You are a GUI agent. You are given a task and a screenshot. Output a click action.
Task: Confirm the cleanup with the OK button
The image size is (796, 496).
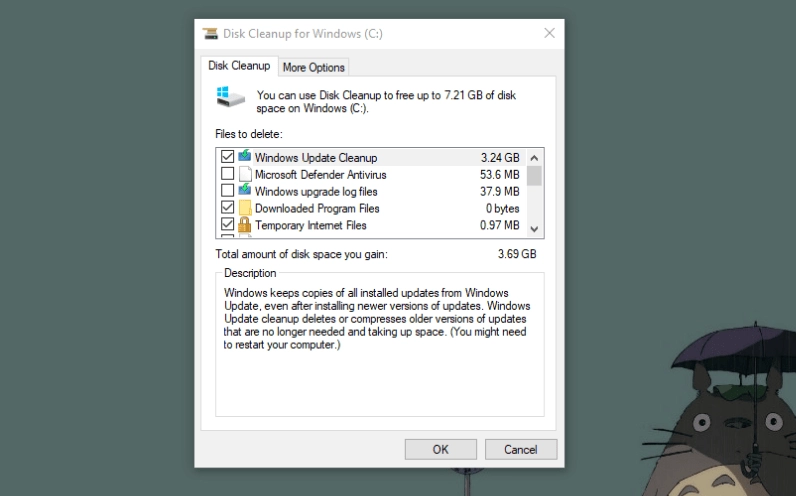click(440, 449)
